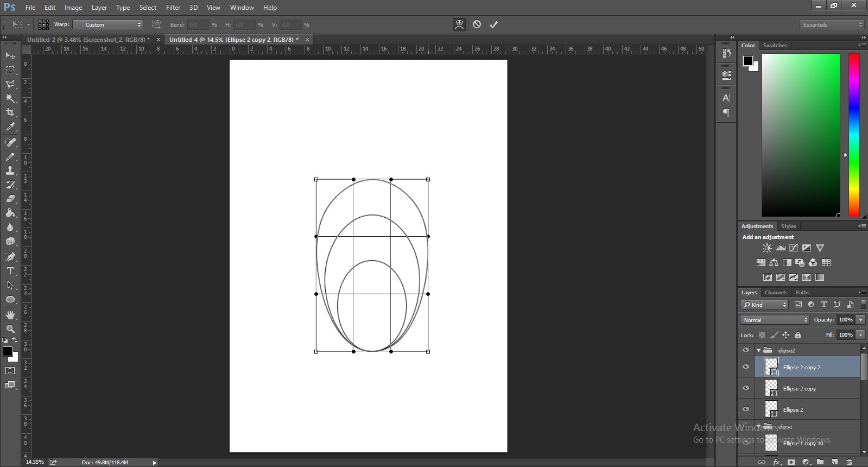
Task: Select the Eraser tool
Action: pos(10,199)
